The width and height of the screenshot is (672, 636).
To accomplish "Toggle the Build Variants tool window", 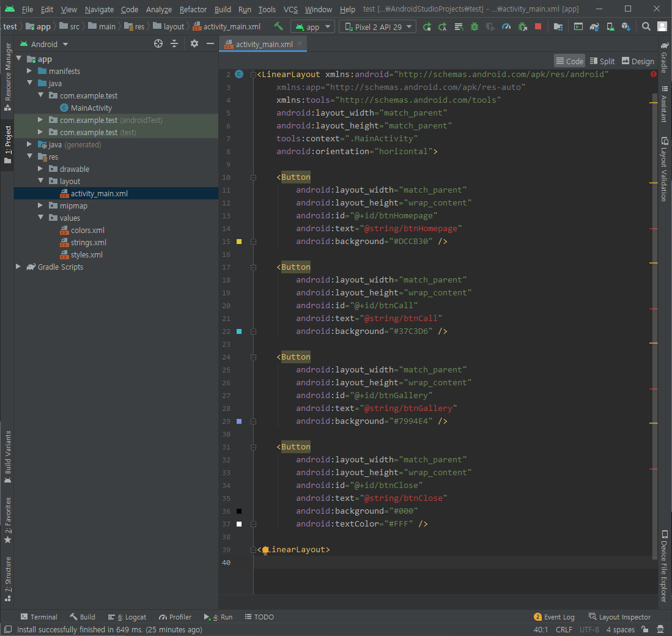I will pyautogui.click(x=8, y=457).
